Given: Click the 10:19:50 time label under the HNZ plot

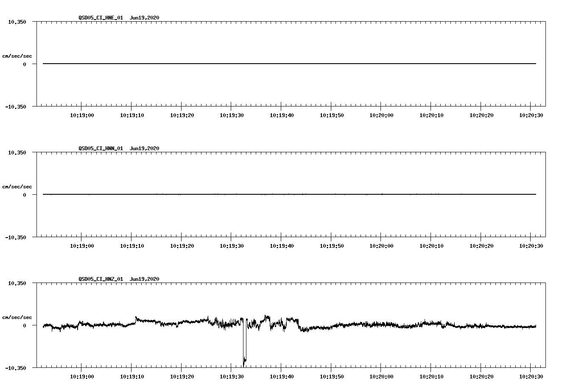Looking at the screenshot, I should coord(331,377).
